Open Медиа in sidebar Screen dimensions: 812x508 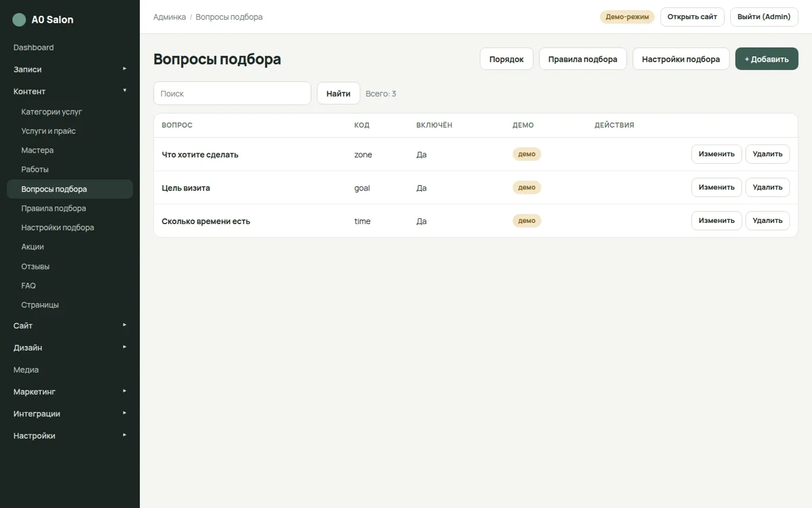(x=26, y=370)
